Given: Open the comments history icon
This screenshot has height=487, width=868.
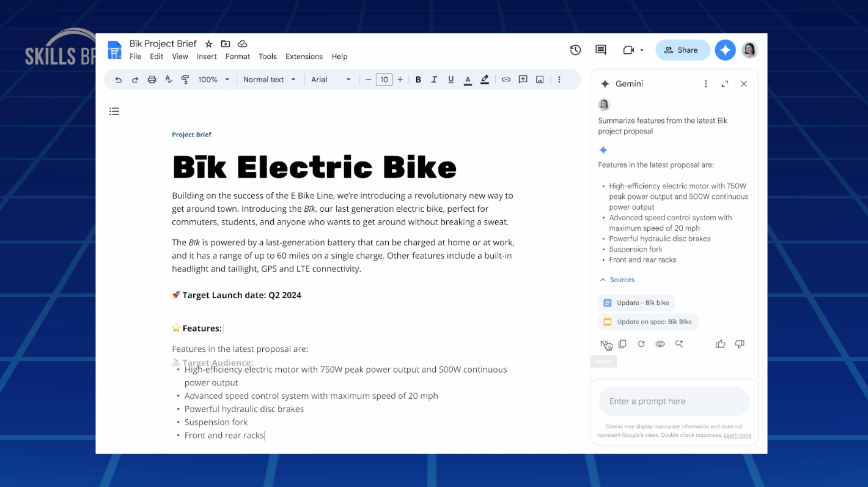Looking at the screenshot, I should (x=601, y=50).
